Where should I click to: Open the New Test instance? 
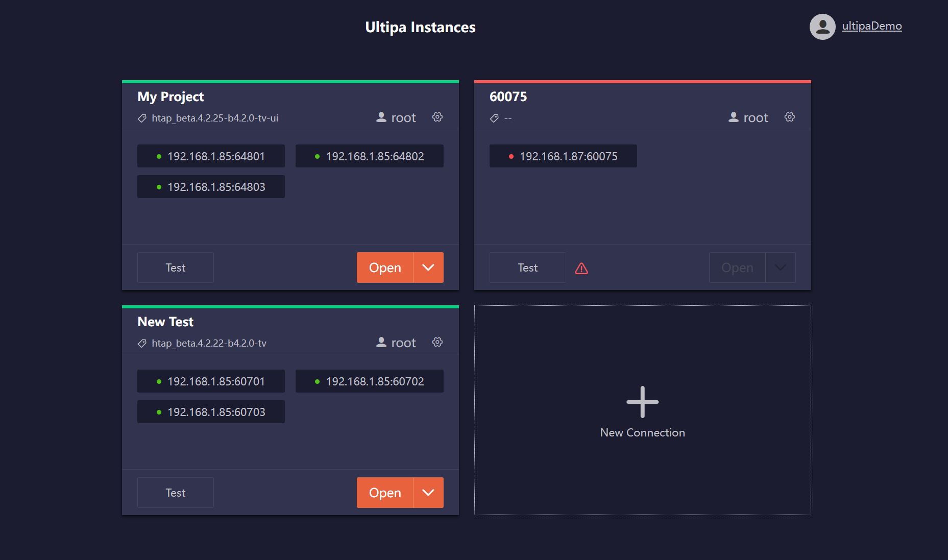(385, 493)
